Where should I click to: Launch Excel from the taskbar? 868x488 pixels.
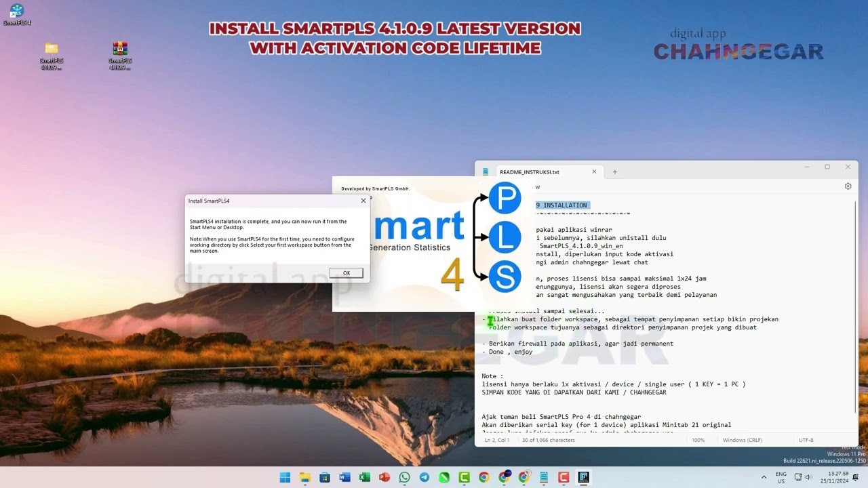[x=364, y=477]
